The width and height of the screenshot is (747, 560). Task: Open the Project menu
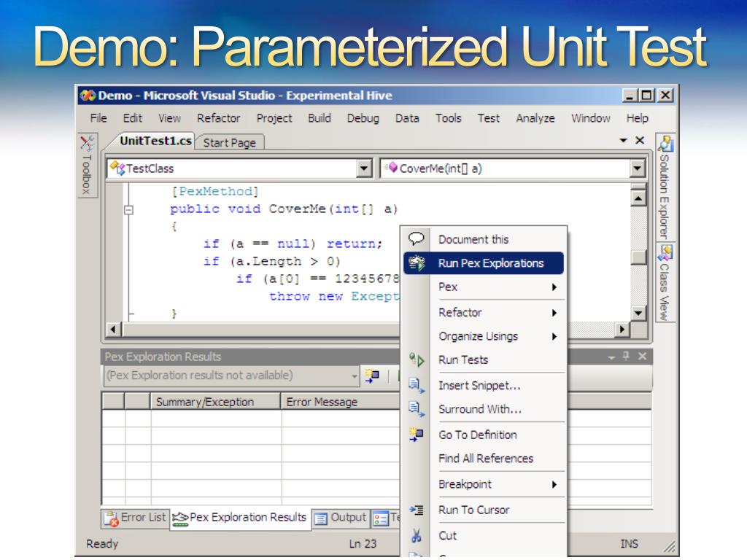click(274, 118)
